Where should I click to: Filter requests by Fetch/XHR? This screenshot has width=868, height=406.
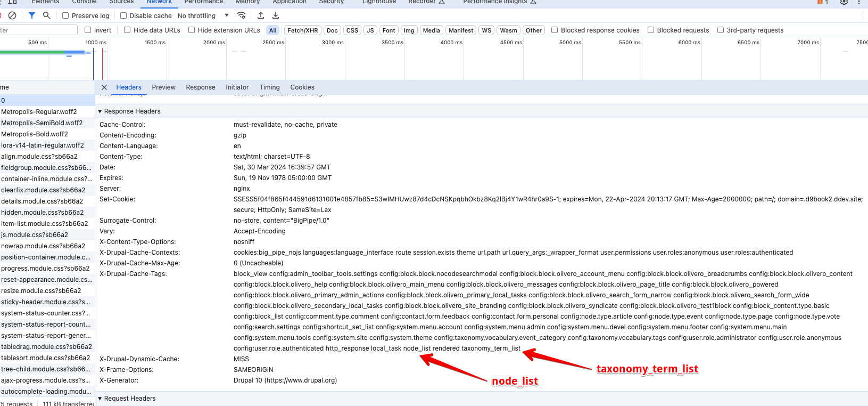click(x=303, y=30)
